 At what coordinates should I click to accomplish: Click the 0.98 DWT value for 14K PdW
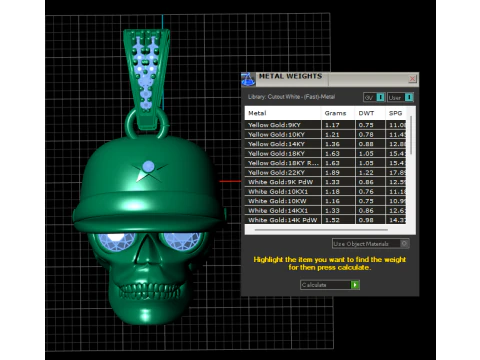(x=366, y=220)
